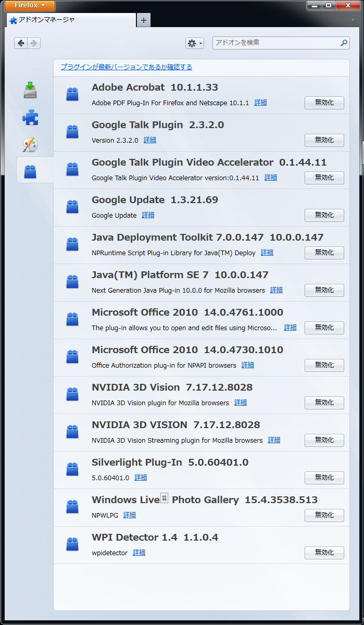
Task: Click the Adobe Acrobat plugin icon
Action: click(72, 94)
